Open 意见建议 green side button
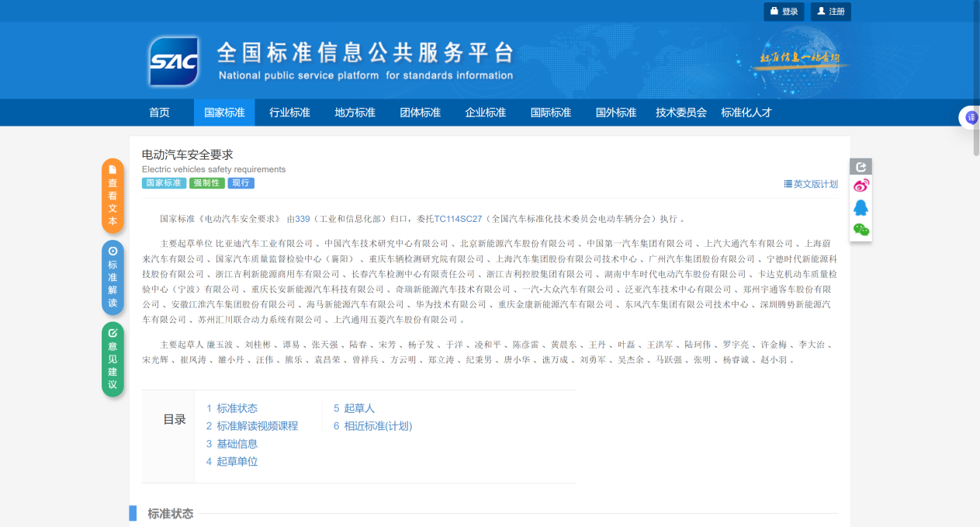Image resolution: width=980 pixels, height=527 pixels. click(113, 359)
